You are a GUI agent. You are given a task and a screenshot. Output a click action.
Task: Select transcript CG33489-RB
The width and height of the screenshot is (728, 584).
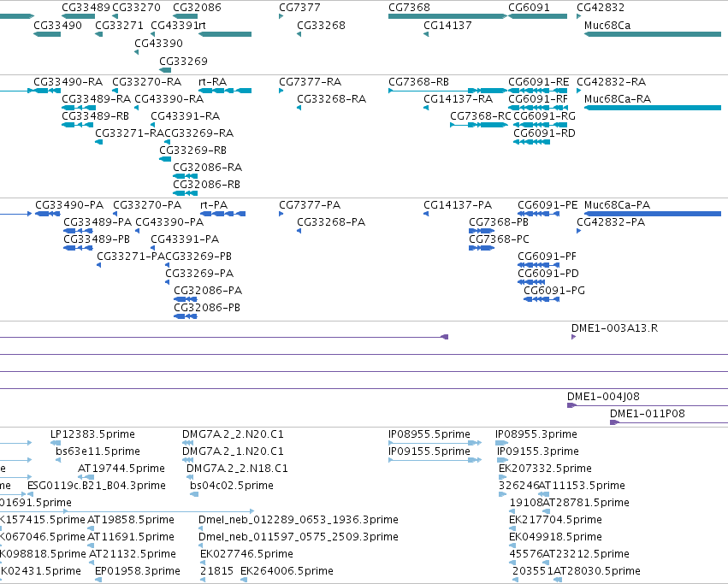pyautogui.click(x=95, y=116)
